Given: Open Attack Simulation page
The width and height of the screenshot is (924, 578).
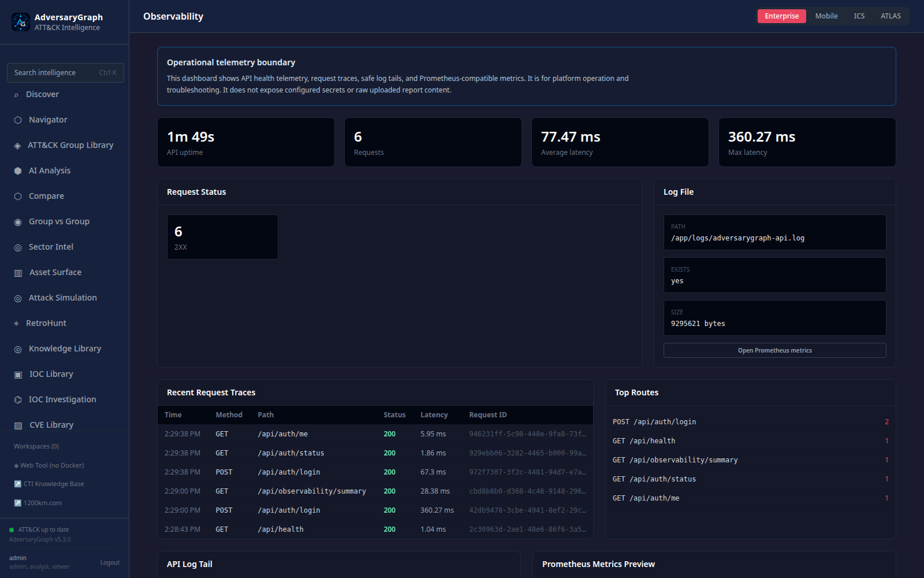Looking at the screenshot, I should [x=65, y=298].
